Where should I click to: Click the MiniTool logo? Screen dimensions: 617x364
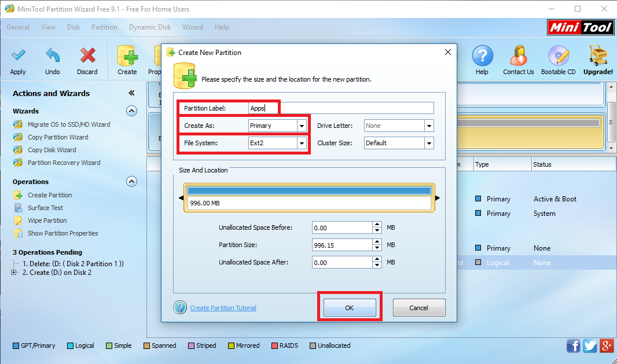(x=581, y=28)
